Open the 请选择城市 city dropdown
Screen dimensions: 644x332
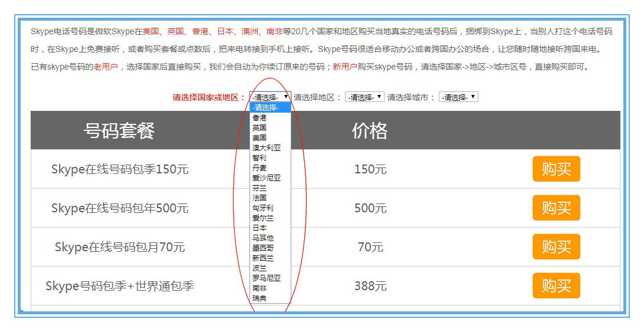(458, 97)
